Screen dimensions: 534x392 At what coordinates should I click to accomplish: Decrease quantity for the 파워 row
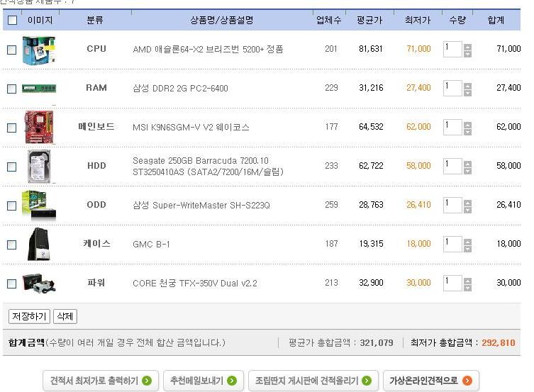(467, 288)
